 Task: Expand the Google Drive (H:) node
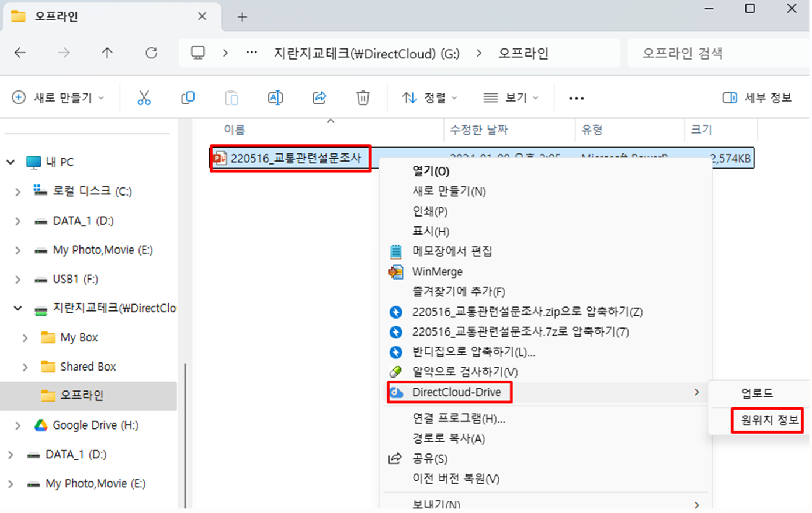pyautogui.click(x=18, y=425)
